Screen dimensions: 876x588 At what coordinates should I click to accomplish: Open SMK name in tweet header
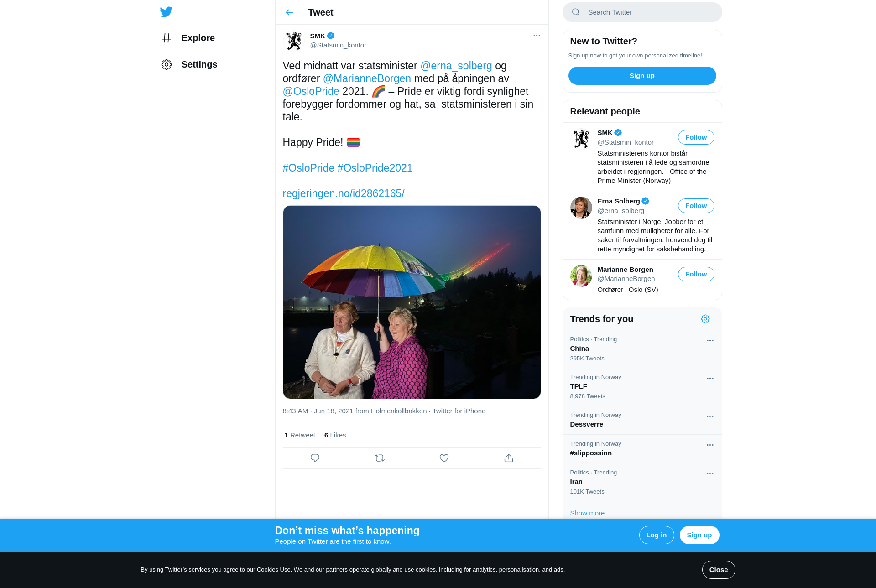[318, 36]
